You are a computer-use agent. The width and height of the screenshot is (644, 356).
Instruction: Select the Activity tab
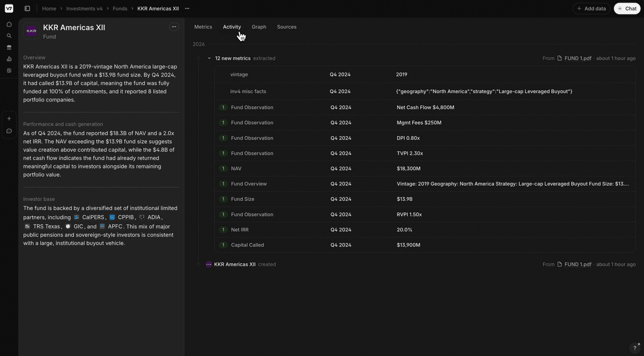pyautogui.click(x=232, y=27)
